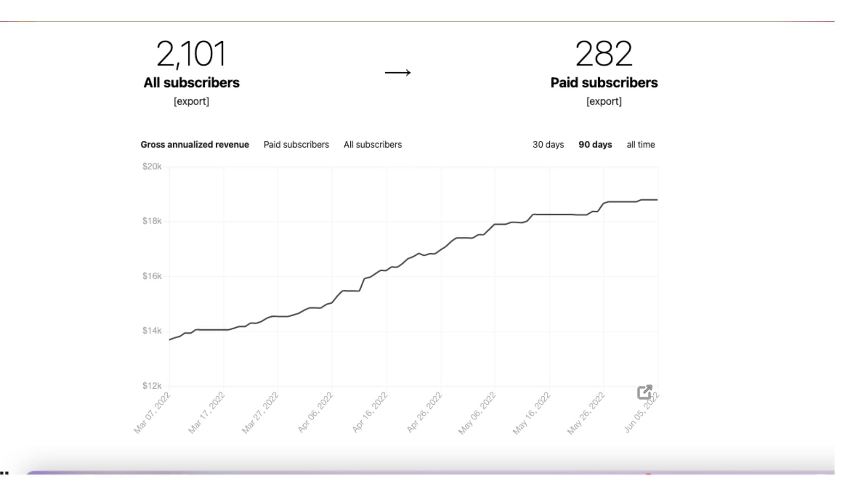
Task: Click the 282 paid subscriber count
Action: (604, 53)
